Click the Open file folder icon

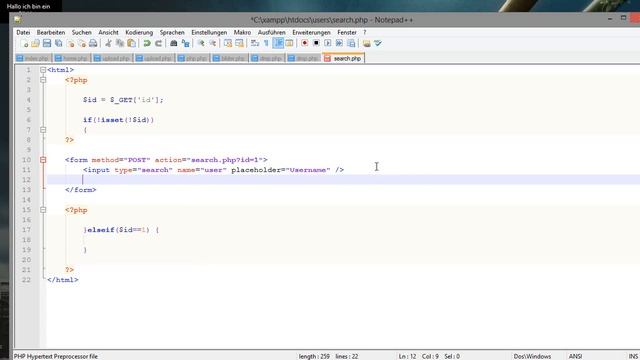point(36,43)
